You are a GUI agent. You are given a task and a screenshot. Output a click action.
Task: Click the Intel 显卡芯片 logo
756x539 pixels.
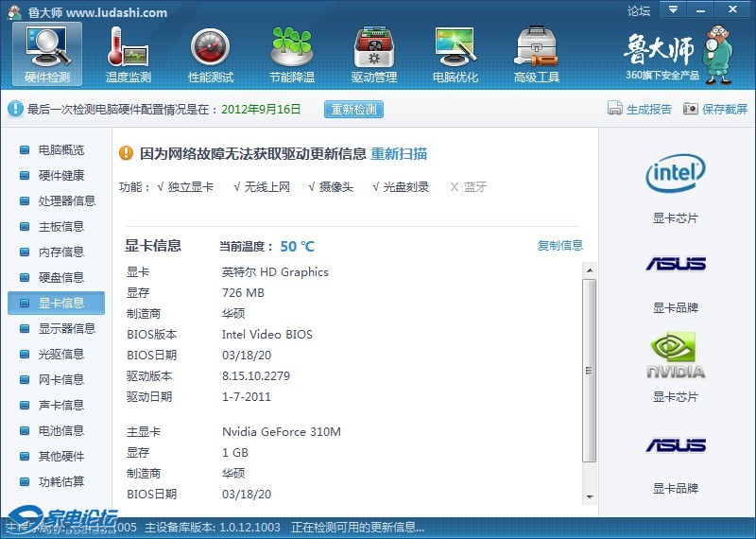coord(675,173)
